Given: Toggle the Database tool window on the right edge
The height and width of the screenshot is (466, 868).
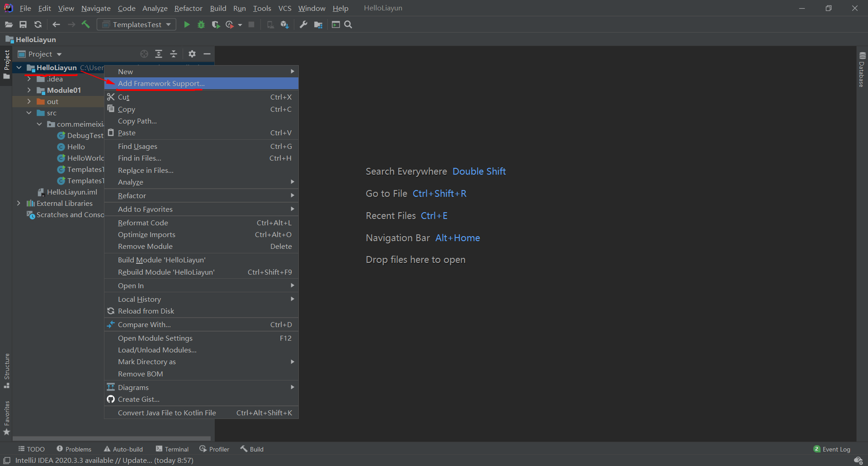Looking at the screenshot, I should tap(862, 69).
